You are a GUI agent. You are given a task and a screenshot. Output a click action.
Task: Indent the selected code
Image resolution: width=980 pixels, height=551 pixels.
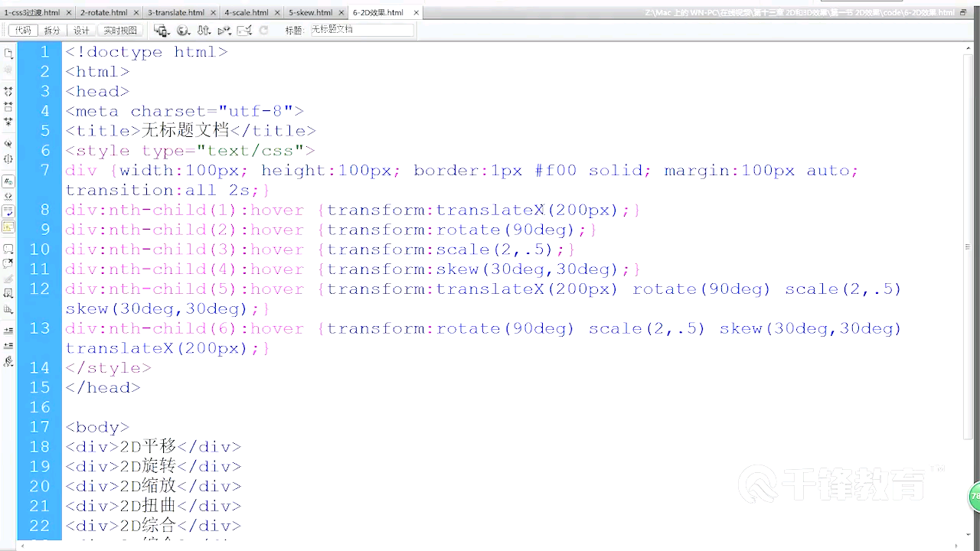(8, 330)
